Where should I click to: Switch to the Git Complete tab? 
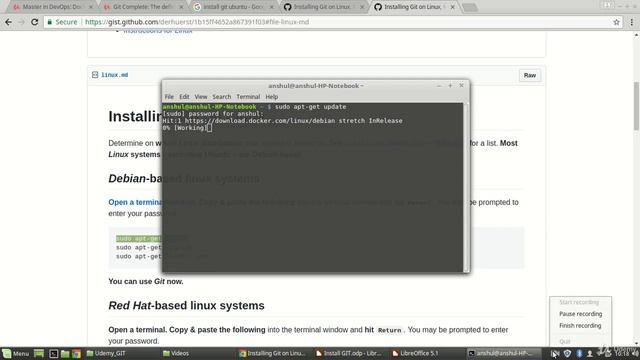click(x=142, y=7)
